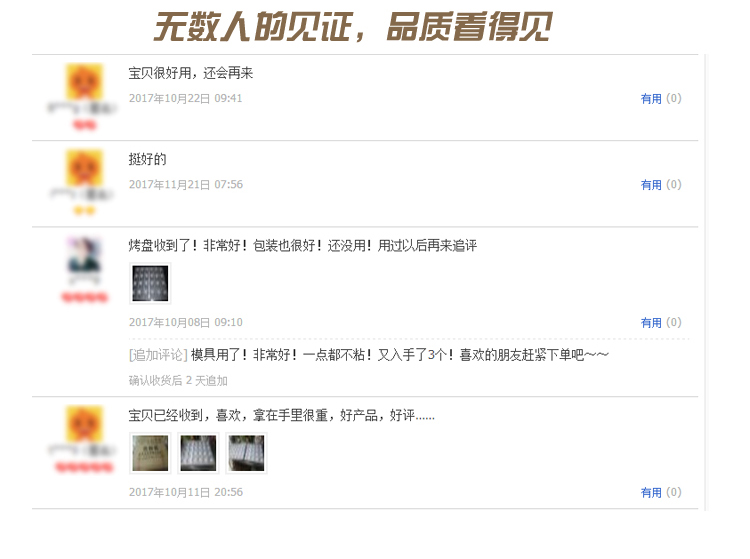750x559 pixels.
Task: Click blurred username of the first reviewer
Action: pyautogui.click(x=81, y=108)
